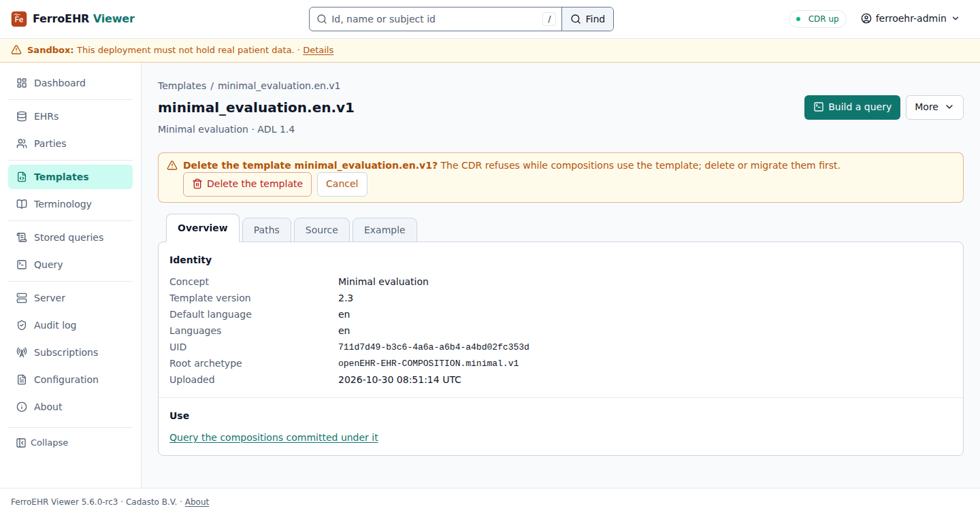Click the Configuration document icon
Image resolution: width=980 pixels, height=515 pixels.
click(22, 380)
